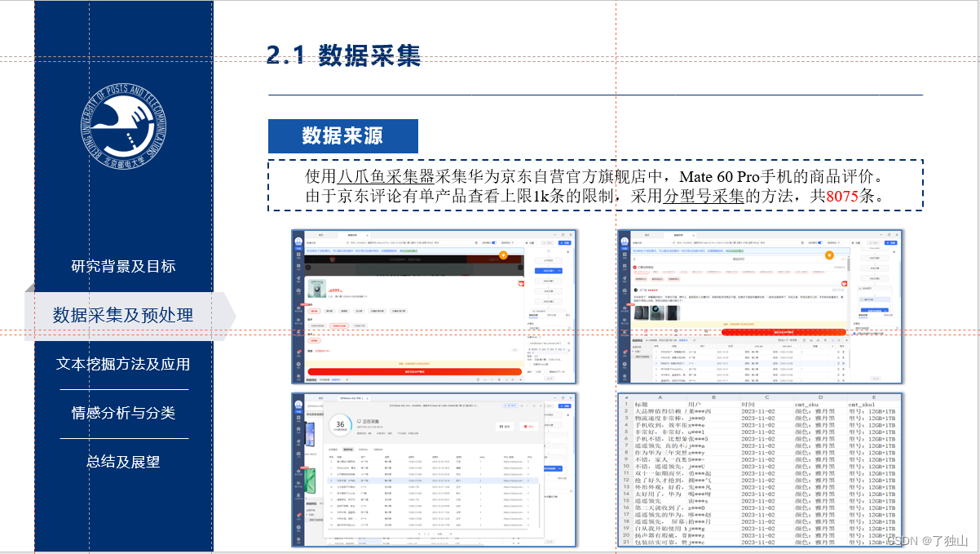Open the 情感分析与分类 section
Image resolution: width=980 pixels, height=554 pixels.
[x=123, y=413]
